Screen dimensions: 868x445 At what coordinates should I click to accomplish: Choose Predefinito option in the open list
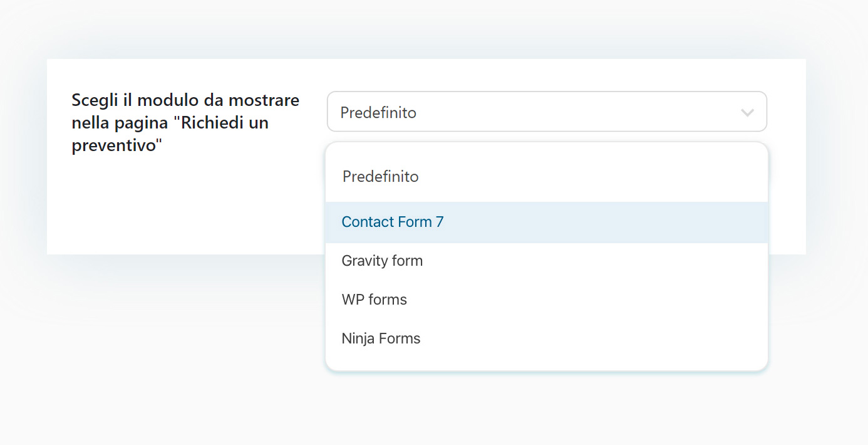(x=380, y=177)
